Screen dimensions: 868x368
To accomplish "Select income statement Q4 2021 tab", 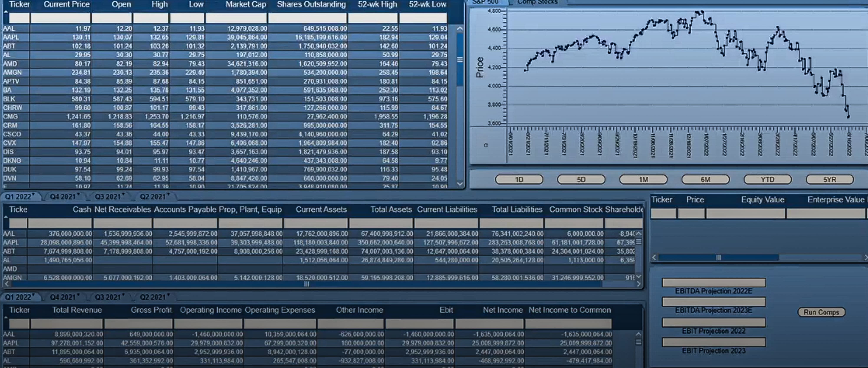I will (x=64, y=297).
